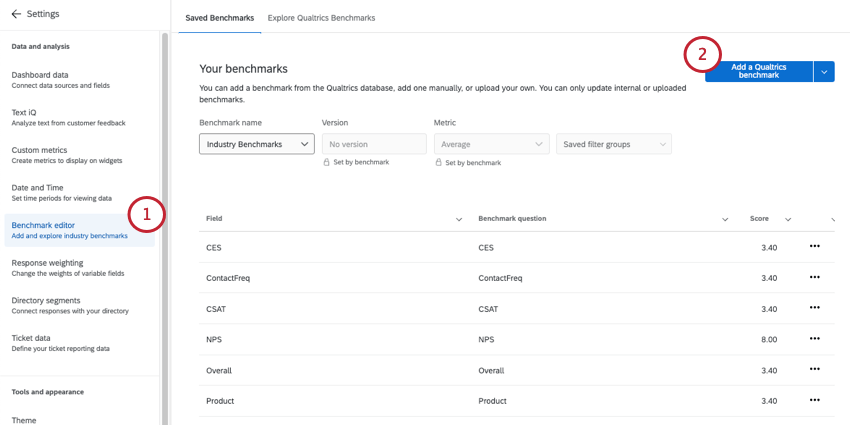
Task: Go to Response weighting settings
Action: [x=54, y=268]
